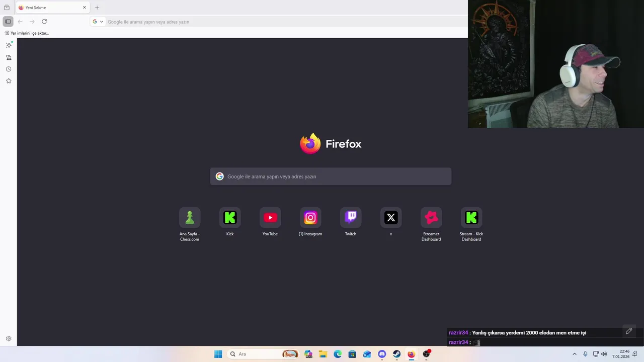Toggle the Firefox sidebar button
Image resolution: width=644 pixels, height=362 pixels.
click(x=8, y=22)
